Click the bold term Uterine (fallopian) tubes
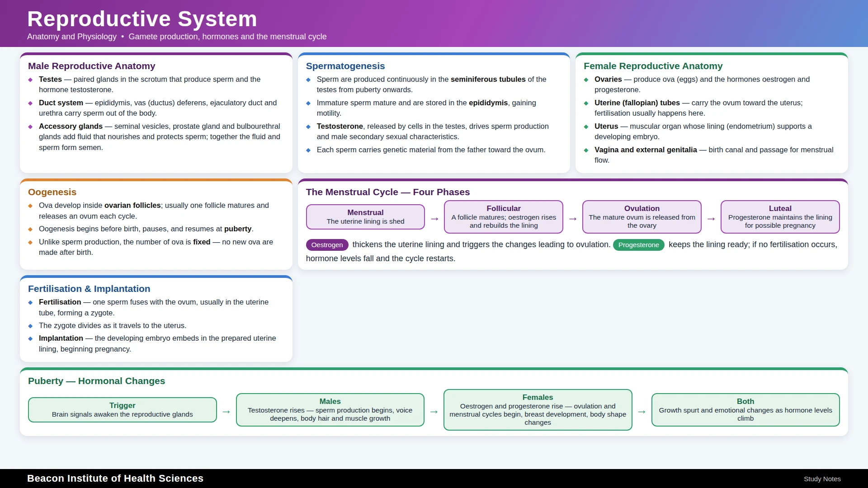Viewport: 868px width, 488px height. [637, 103]
